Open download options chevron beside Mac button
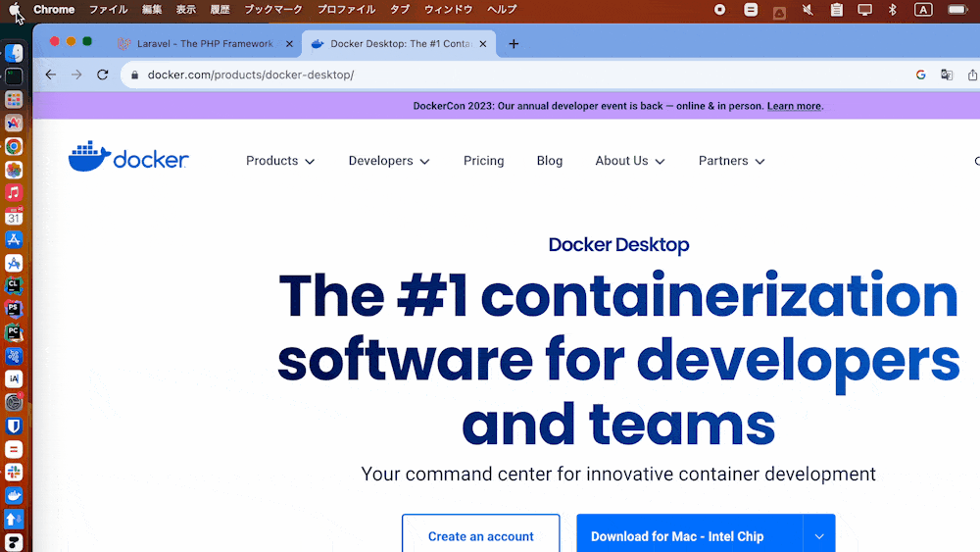Image resolution: width=980 pixels, height=552 pixels. coord(818,535)
